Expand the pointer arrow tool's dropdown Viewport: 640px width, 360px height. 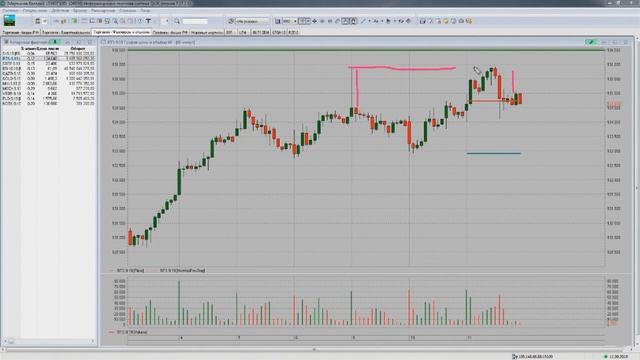pos(395,21)
